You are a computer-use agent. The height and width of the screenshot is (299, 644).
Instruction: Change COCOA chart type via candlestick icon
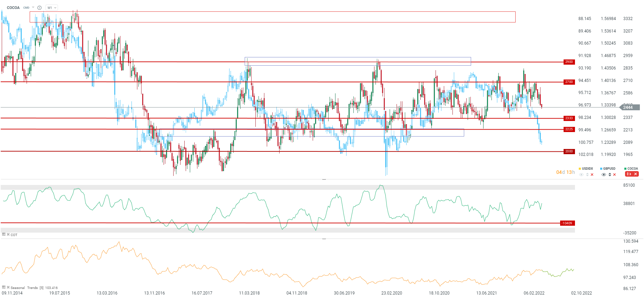pos(629,174)
